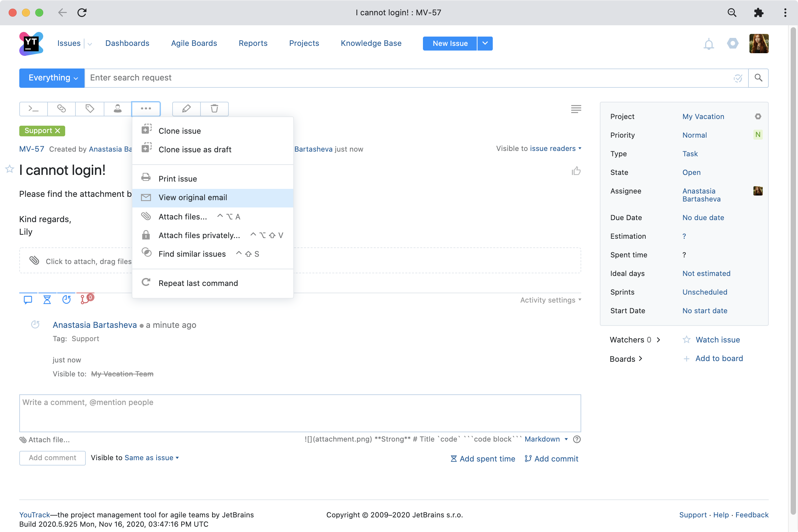
Task: Remove the green Support tag
Action: [58, 131]
